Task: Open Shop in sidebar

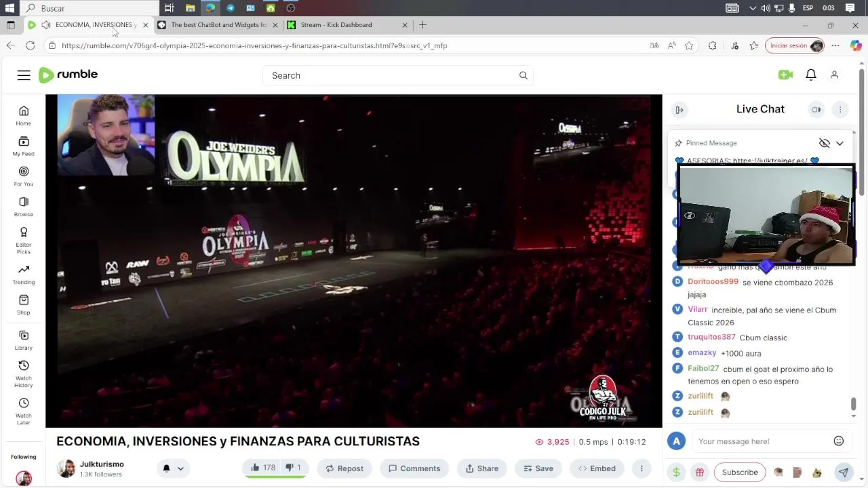Action: click(24, 305)
